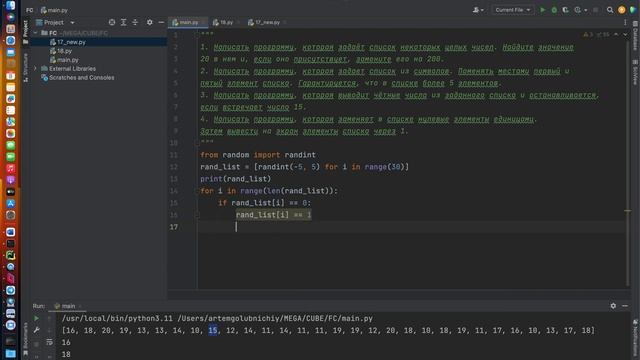Click the Stop button in top toolbar
Viewport: 640px width, 360px height.
tap(596, 10)
